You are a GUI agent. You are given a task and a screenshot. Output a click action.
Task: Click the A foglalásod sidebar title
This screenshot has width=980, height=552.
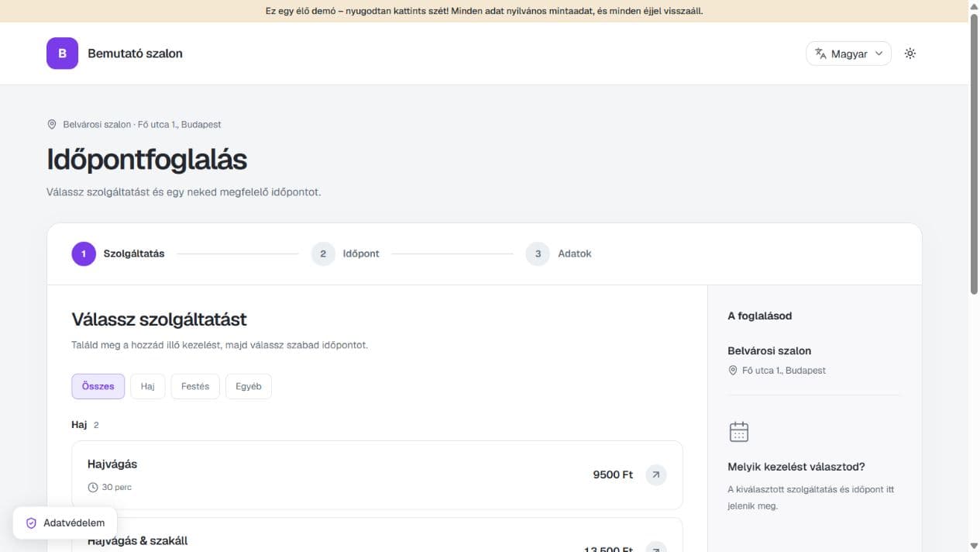[760, 316]
